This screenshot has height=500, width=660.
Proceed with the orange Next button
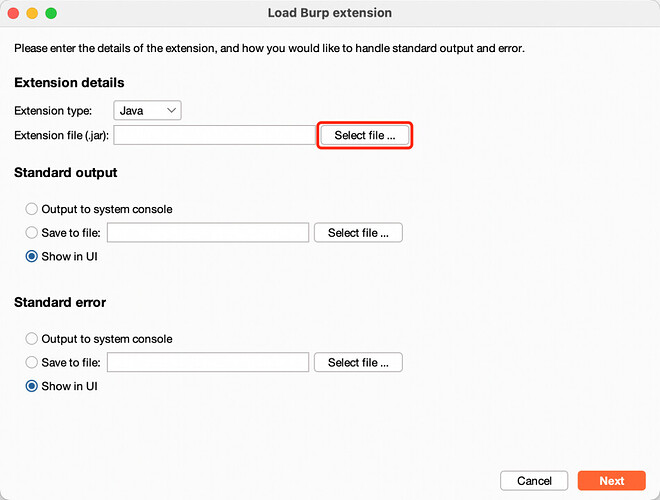[x=611, y=481]
